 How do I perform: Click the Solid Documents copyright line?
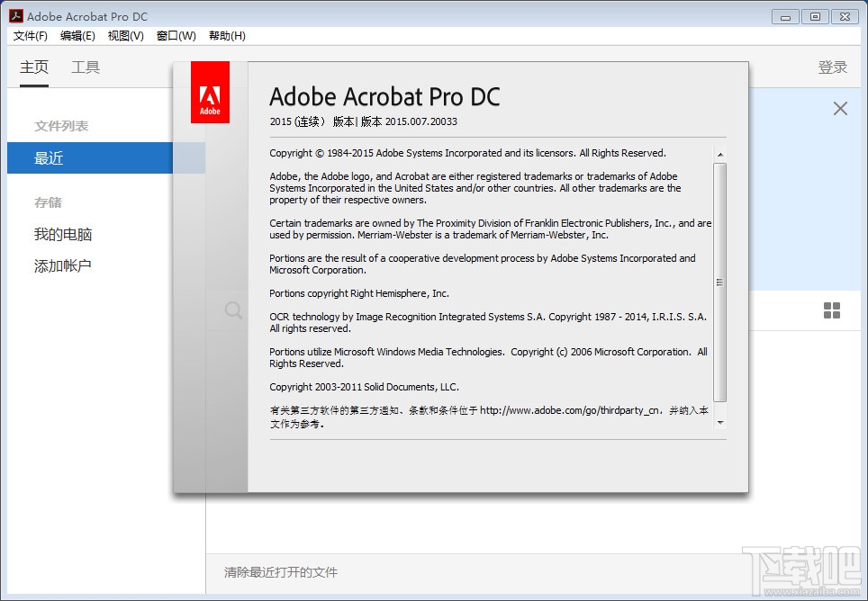tap(365, 387)
